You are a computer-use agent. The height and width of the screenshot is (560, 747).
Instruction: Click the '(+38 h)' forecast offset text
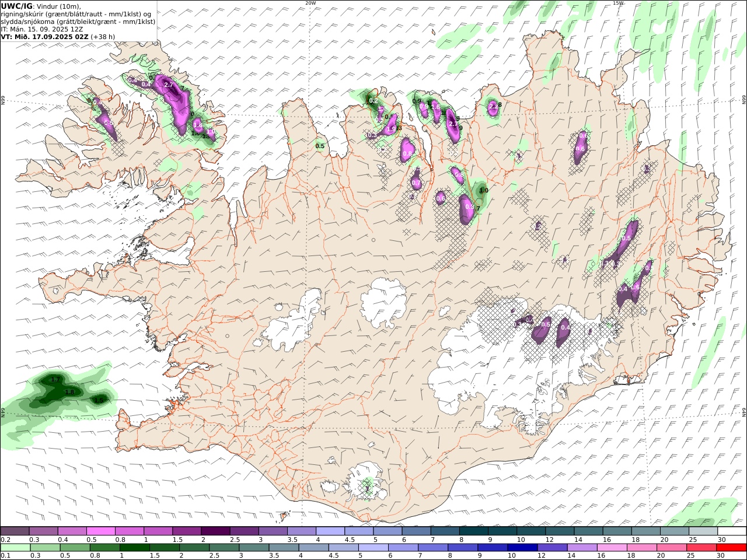[x=103, y=36]
